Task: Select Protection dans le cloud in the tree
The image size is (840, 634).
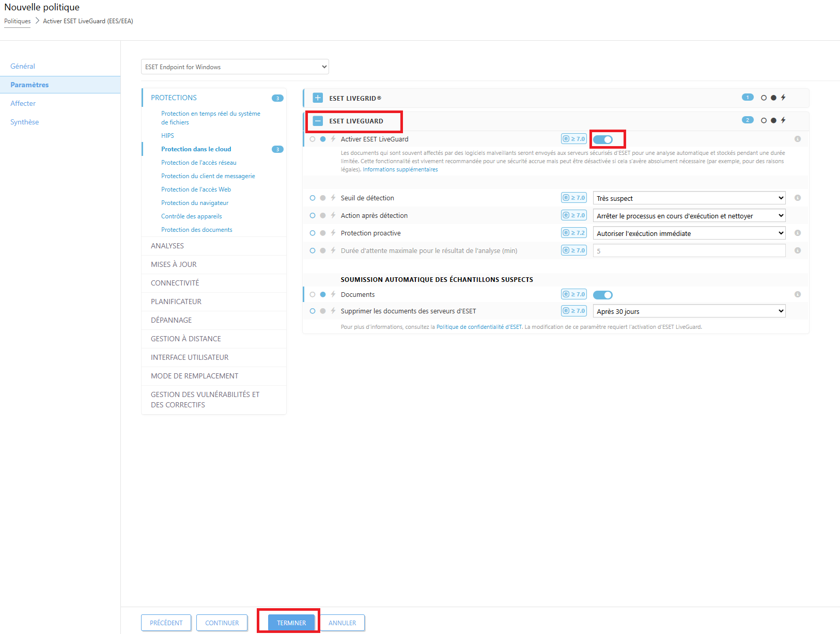Action: [196, 149]
